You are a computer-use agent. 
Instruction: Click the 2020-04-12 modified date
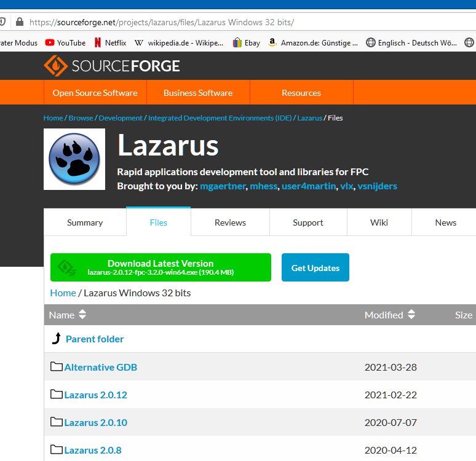click(x=391, y=450)
